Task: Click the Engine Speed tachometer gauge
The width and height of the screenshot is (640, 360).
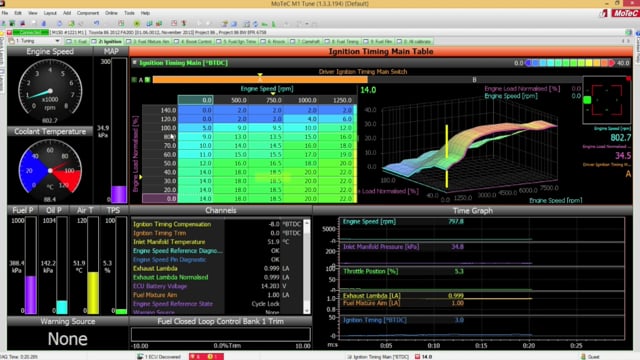Action: [x=50, y=91]
